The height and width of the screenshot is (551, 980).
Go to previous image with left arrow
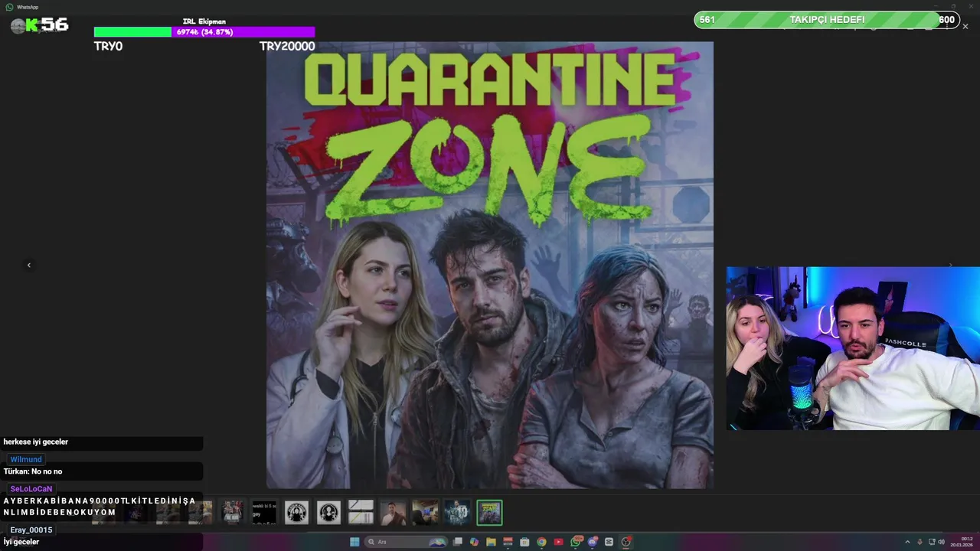pyautogui.click(x=29, y=265)
